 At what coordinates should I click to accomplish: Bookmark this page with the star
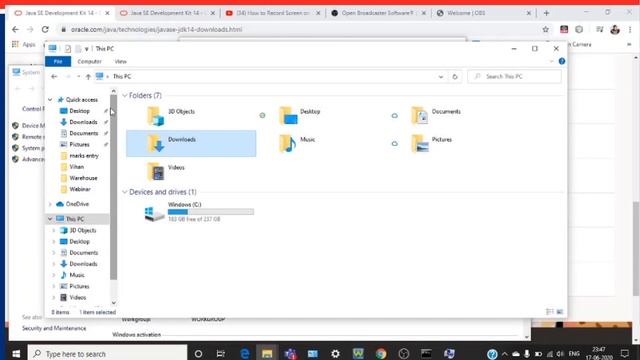click(546, 29)
